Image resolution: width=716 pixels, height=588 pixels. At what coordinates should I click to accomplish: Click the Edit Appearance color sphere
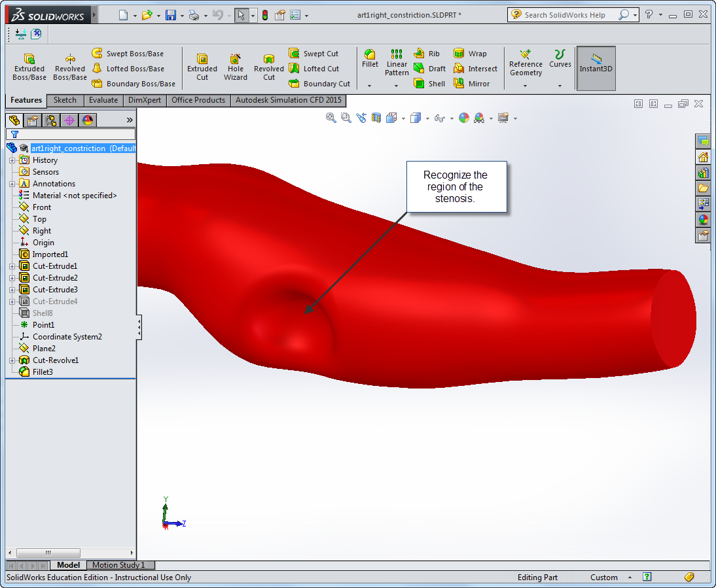(x=464, y=118)
